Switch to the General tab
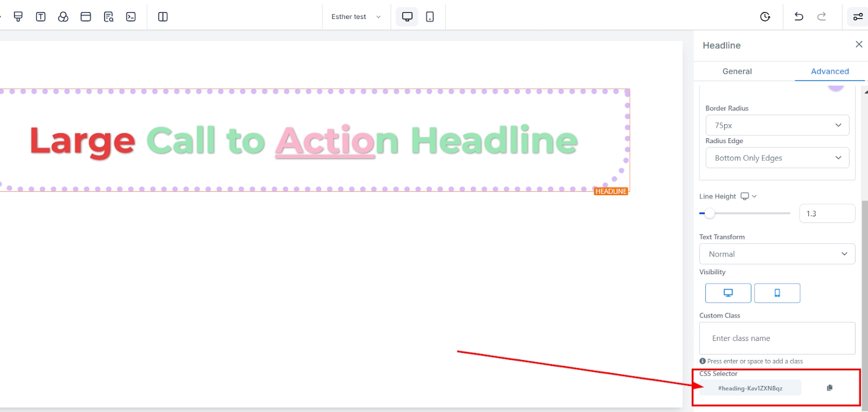This screenshot has width=868, height=412. pos(737,71)
